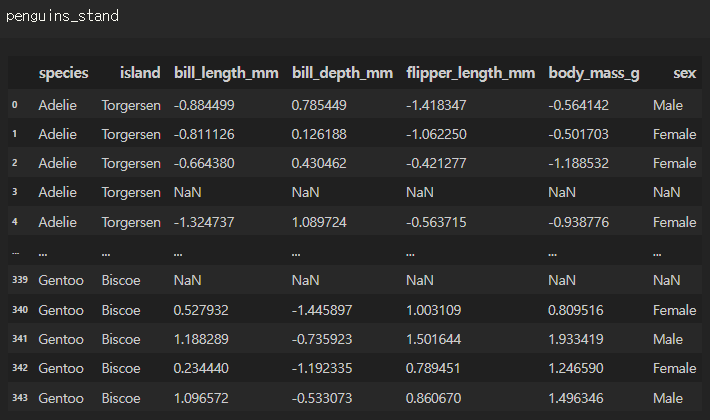This screenshot has width=710, height=420.
Task: Click body mass value 0.809516
Action: (576, 310)
